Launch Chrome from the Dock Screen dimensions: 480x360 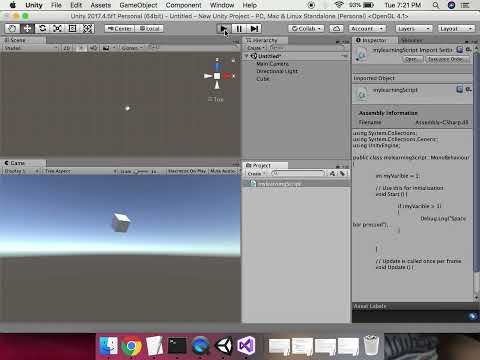(131, 346)
